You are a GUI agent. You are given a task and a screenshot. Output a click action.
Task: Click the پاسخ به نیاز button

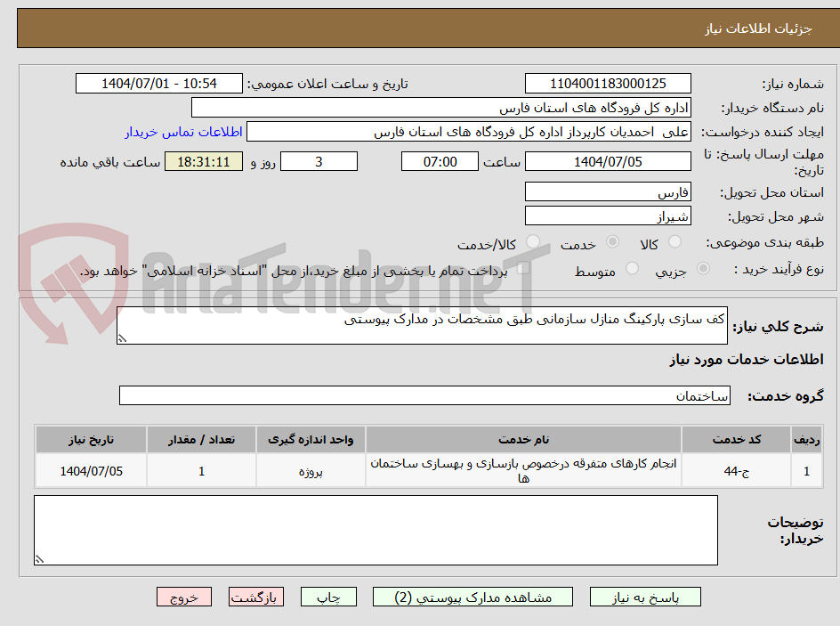pos(645,597)
